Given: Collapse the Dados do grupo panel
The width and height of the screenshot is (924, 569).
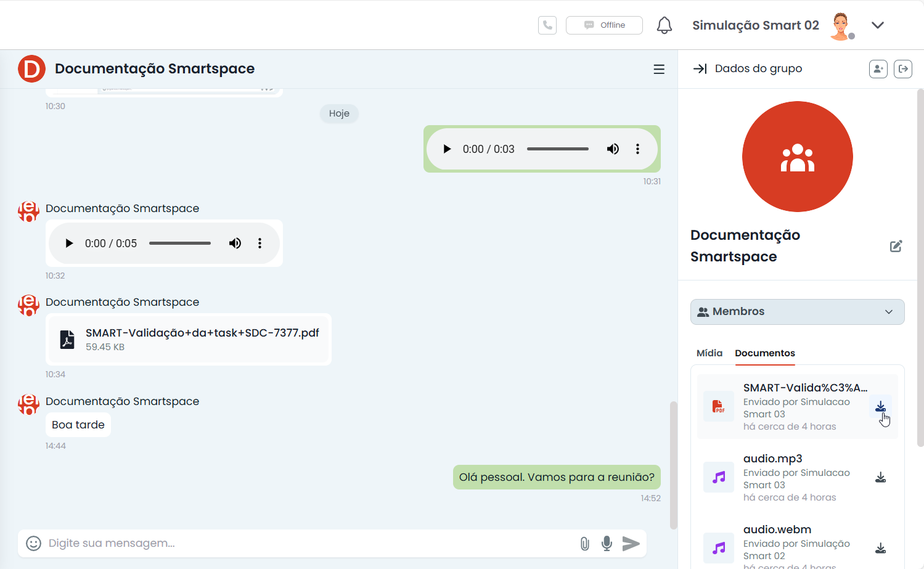Looking at the screenshot, I should pos(700,68).
